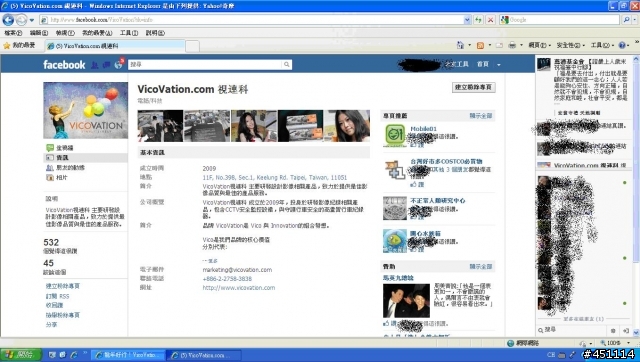This screenshot has width=640, height=362.
Task: Click the 開心水族箱 fish icon
Action: pos(395,241)
